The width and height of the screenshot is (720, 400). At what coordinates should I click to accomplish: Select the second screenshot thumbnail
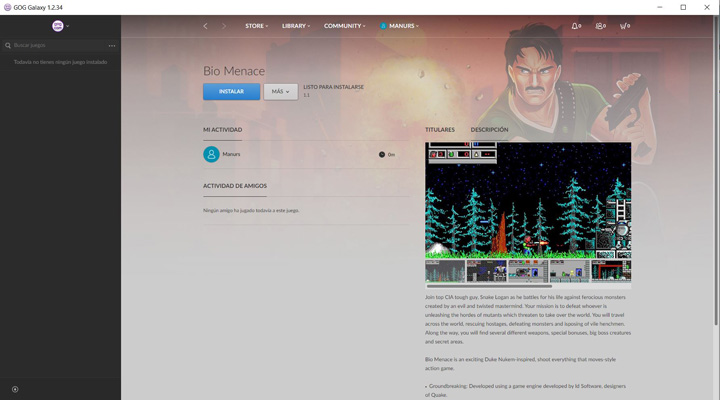click(486, 271)
